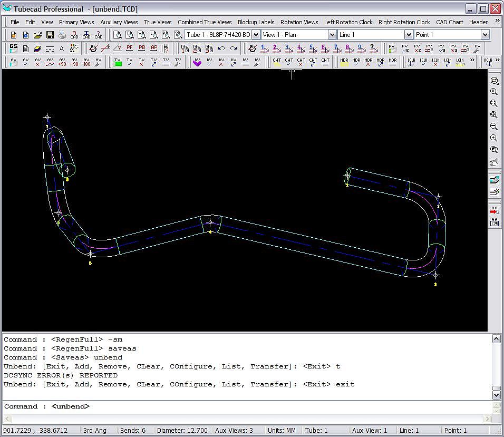Toggle the shaded tube render icon
This screenshot has width=504, height=437.
(494, 180)
